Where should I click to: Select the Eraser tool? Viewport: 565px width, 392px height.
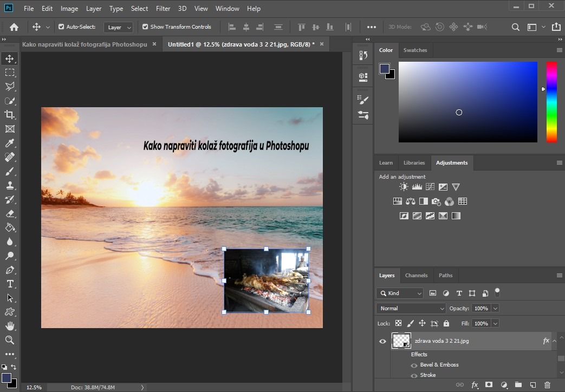pos(10,213)
